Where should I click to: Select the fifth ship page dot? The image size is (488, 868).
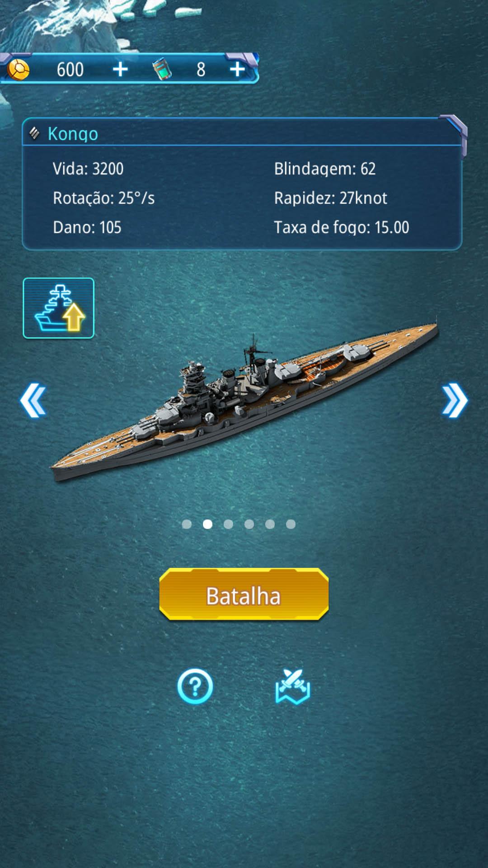270,524
